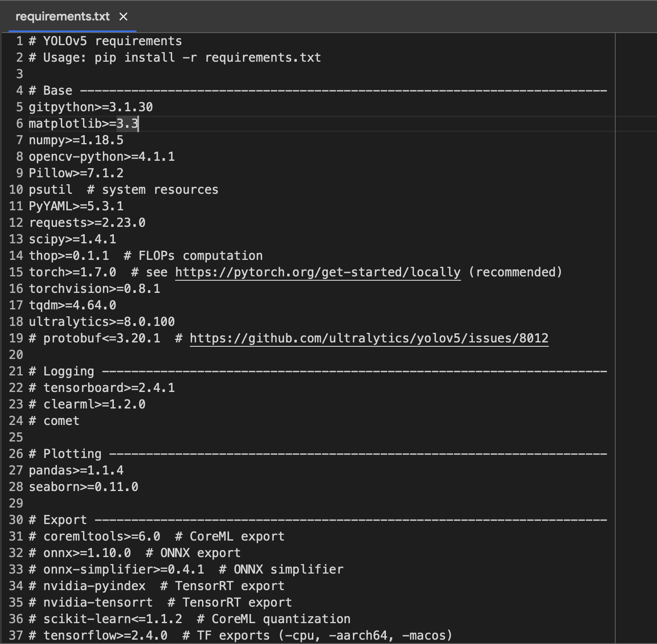Click the '# nvidia-tensorrt' line
The height and width of the screenshot is (644, 657).
tap(160, 602)
